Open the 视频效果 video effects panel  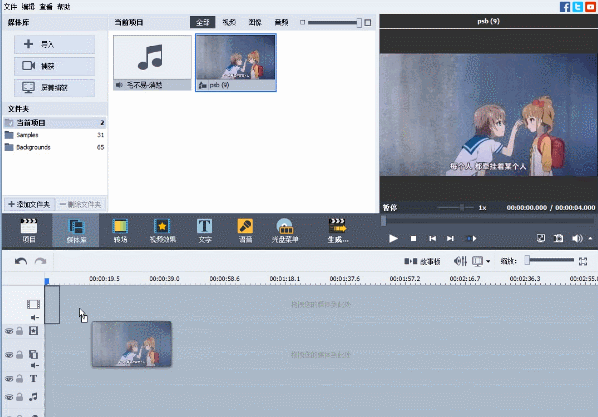click(x=162, y=230)
